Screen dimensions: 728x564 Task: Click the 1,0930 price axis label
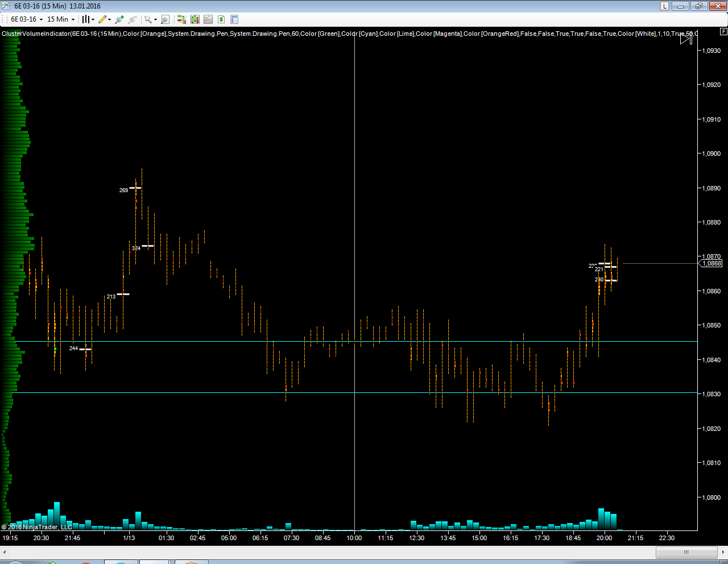712,51
